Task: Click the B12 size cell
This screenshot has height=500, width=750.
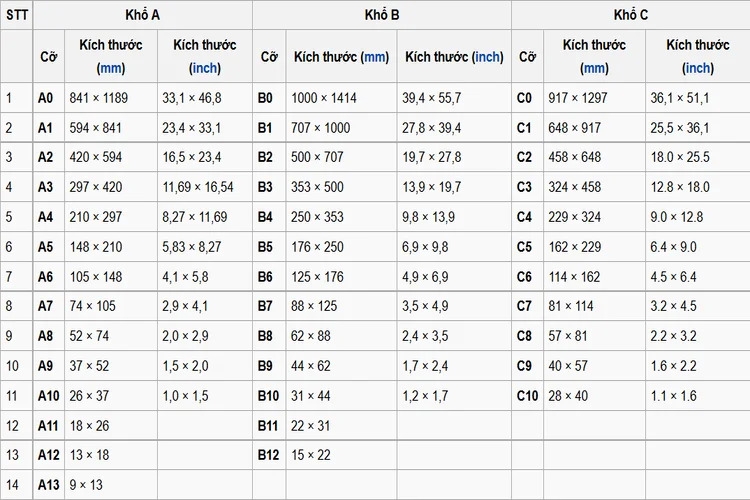Action: (268, 455)
